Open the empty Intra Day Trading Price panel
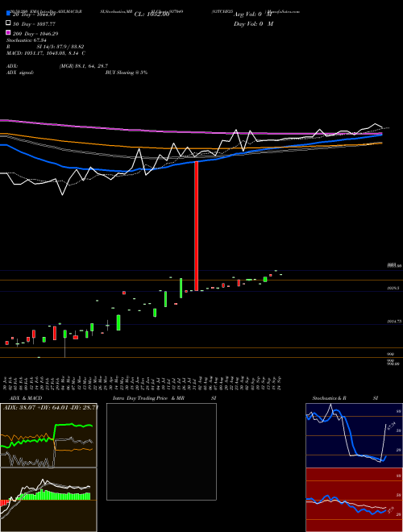 [x=161, y=451]
